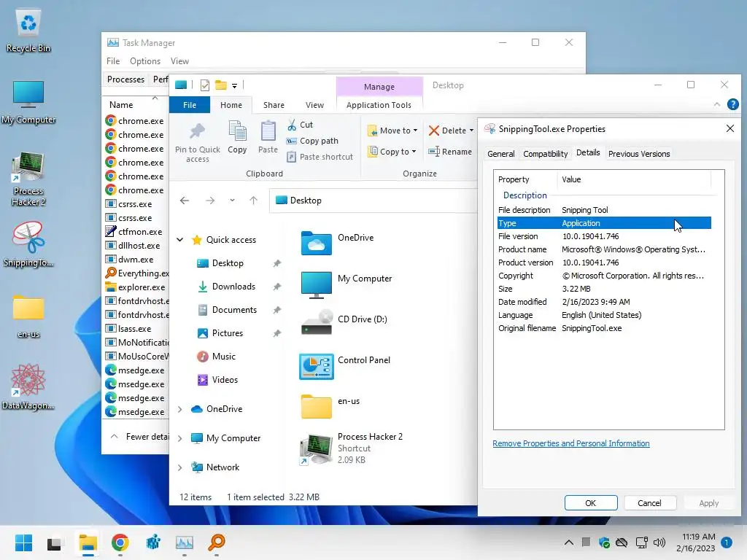Click the properties checkmark in quick access toolbar
This screenshot has height=560, width=747.
point(205,85)
